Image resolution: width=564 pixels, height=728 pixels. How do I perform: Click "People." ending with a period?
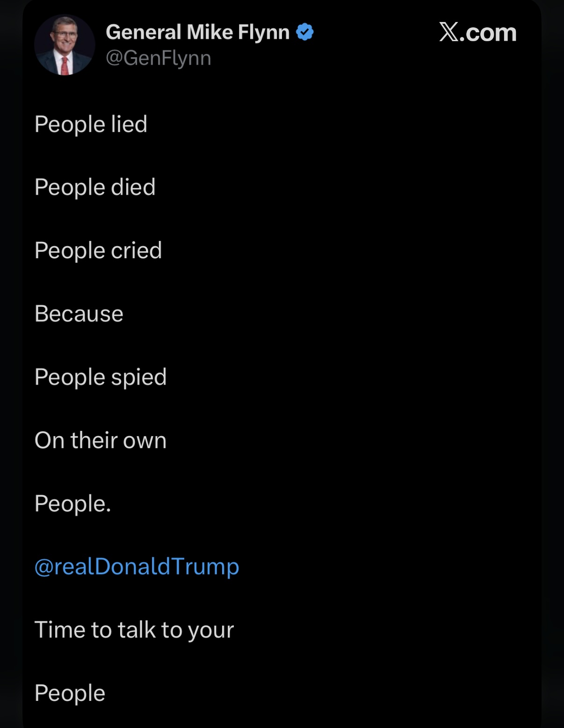[x=73, y=504]
